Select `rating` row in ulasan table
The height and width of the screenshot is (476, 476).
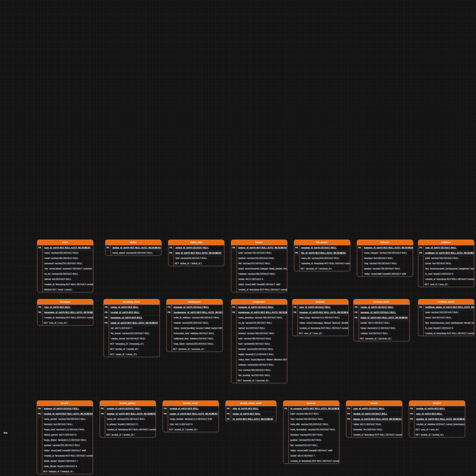367,424
